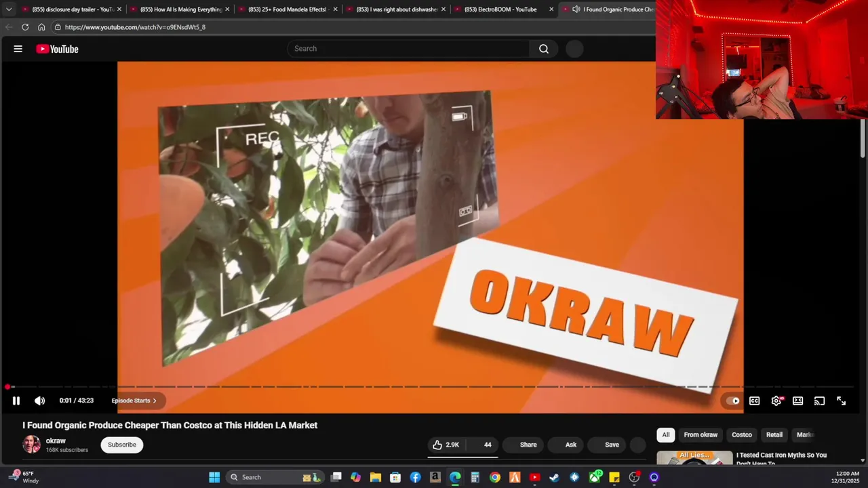Switch to theater mode
Screen dimensions: 868x488
click(x=798, y=401)
